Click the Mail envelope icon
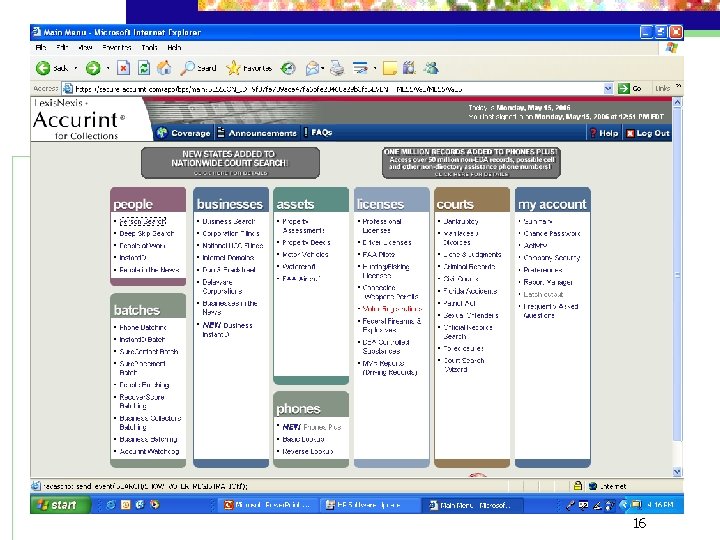This screenshot has width=720, height=540. coord(312,68)
